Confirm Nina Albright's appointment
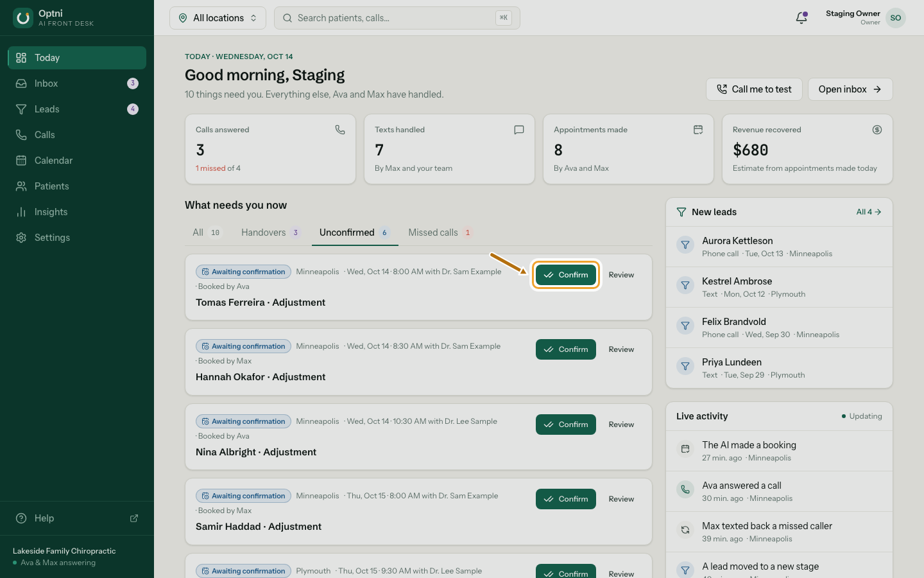 tap(566, 425)
